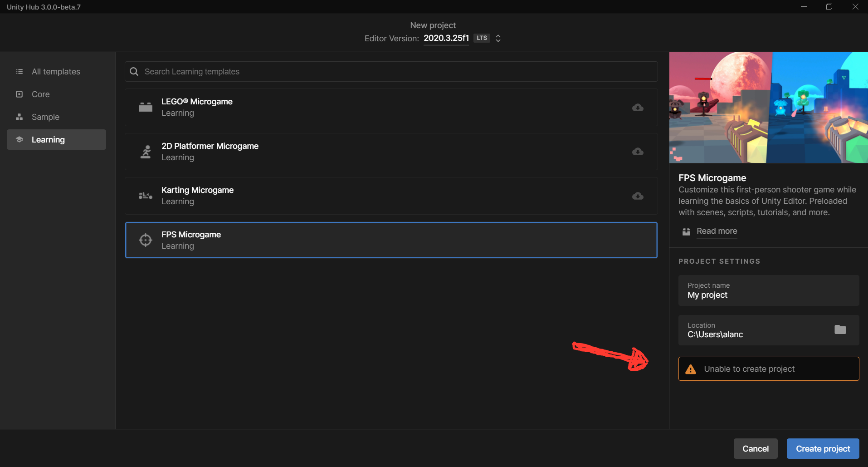Minimize the Unity Hub window
The height and width of the screenshot is (467, 868).
(804, 7)
